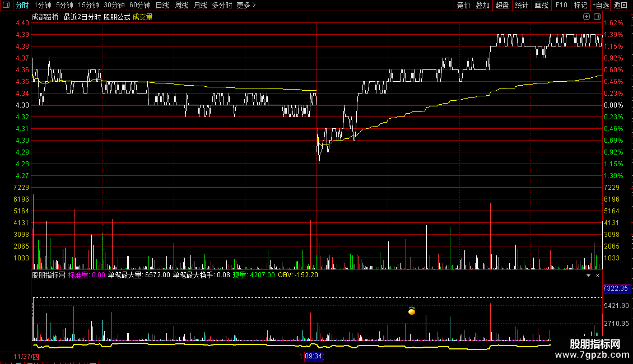633x364 pixels.
Task: Select the 15分钟 period tab
Action: pos(89,5)
